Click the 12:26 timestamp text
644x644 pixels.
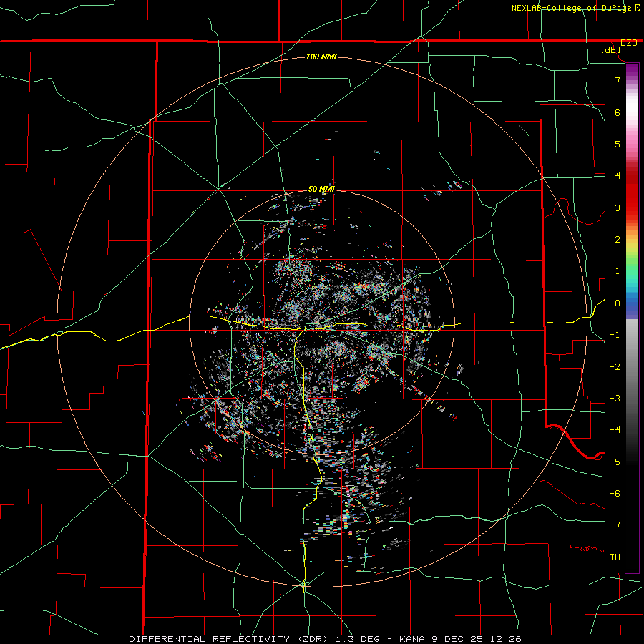coord(507,639)
